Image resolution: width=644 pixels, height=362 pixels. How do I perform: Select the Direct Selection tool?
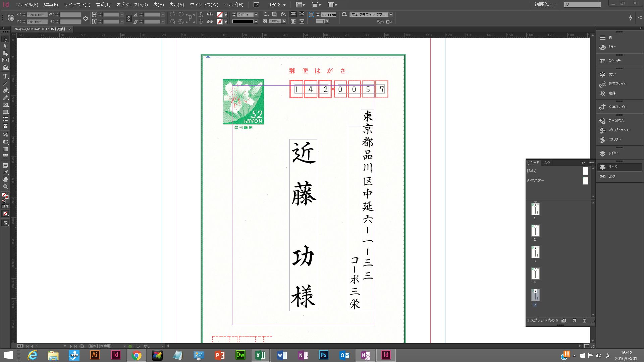[5, 46]
